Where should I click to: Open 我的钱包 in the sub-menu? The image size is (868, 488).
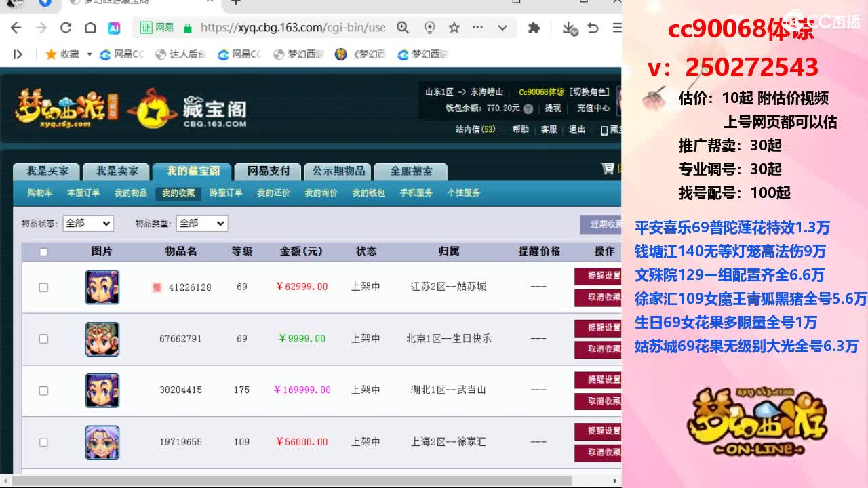(x=368, y=193)
